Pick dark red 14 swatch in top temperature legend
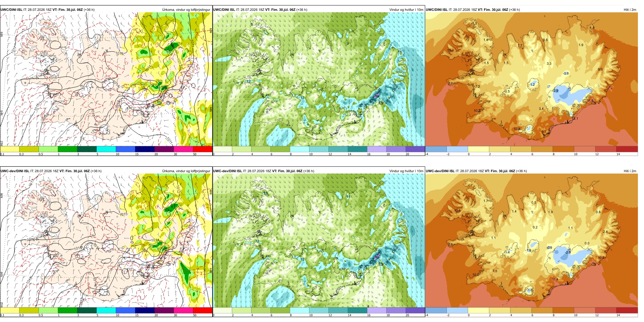The image size is (644, 322). pos(627,149)
